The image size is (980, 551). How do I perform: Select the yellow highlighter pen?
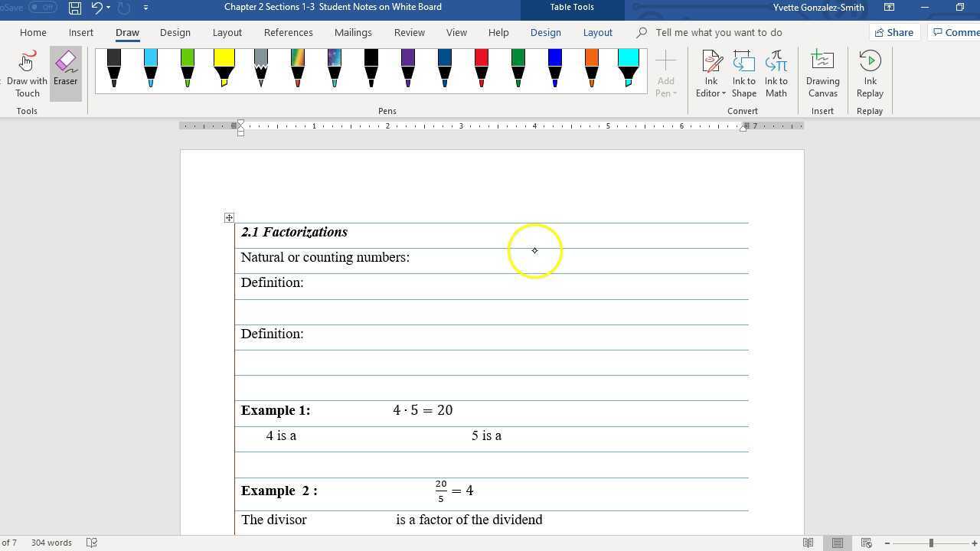coord(224,67)
